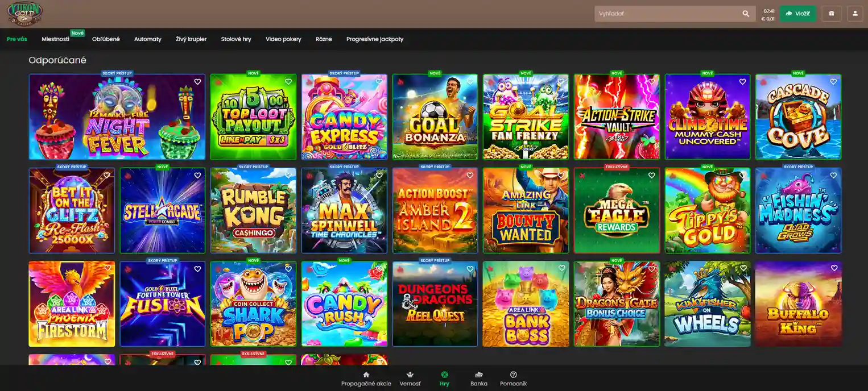Open Buffalo King game
Image resolution: width=868 pixels, height=391 pixels.
[x=798, y=303]
